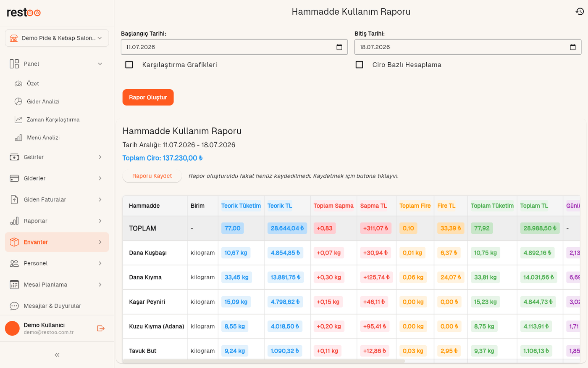Viewport: 588px width, 368px height.
Task: Click the Rapor Oluştur button
Action: pyautogui.click(x=148, y=97)
